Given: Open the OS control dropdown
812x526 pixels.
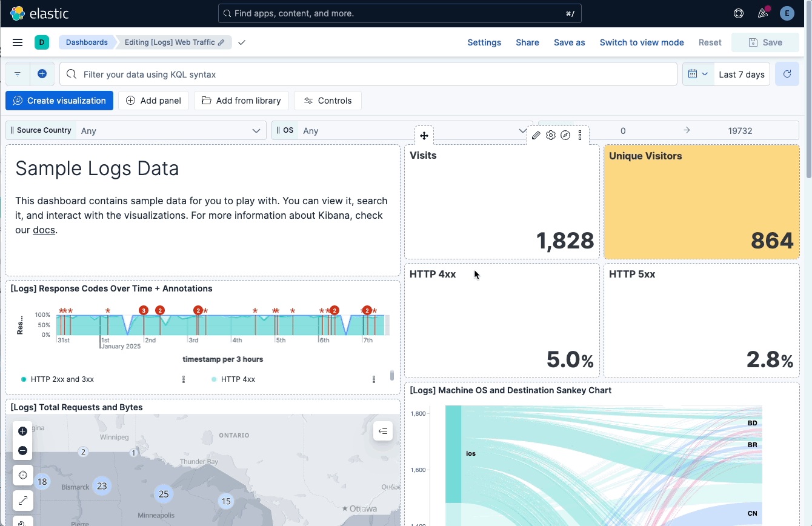Looking at the screenshot, I should pyautogui.click(x=522, y=130).
